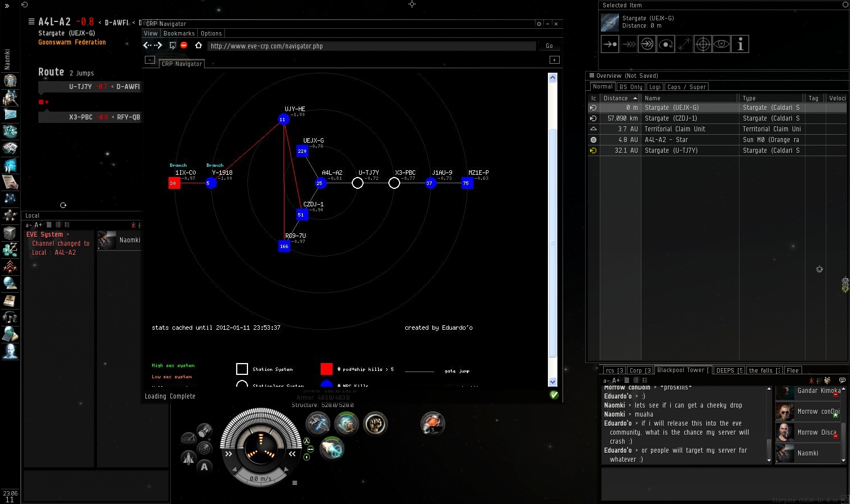The width and height of the screenshot is (850, 504).
Task: Select Stargate (CZDJ-1) in the overview
Action: click(x=717, y=118)
